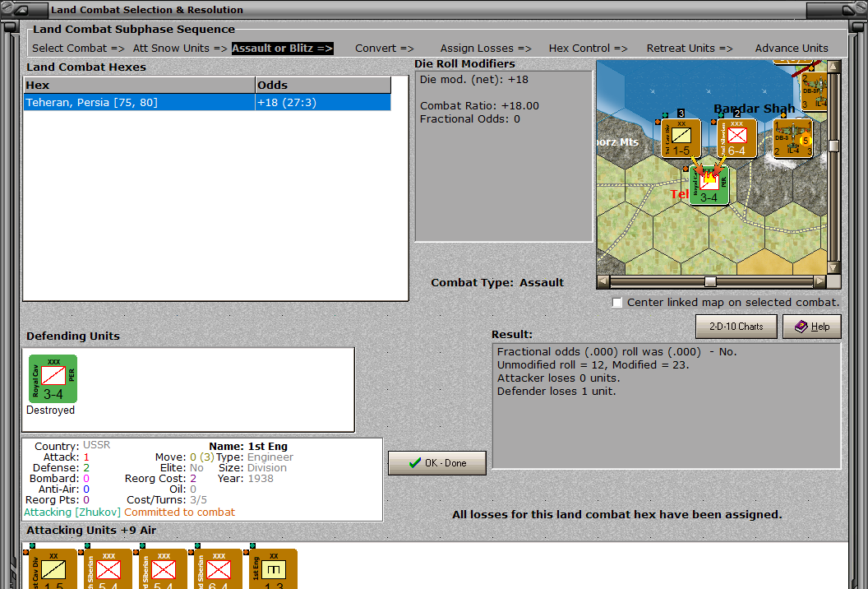The height and width of the screenshot is (589, 868).
Task: Click the burning Royal Cav 3-4 counter on map
Action: pos(709,186)
